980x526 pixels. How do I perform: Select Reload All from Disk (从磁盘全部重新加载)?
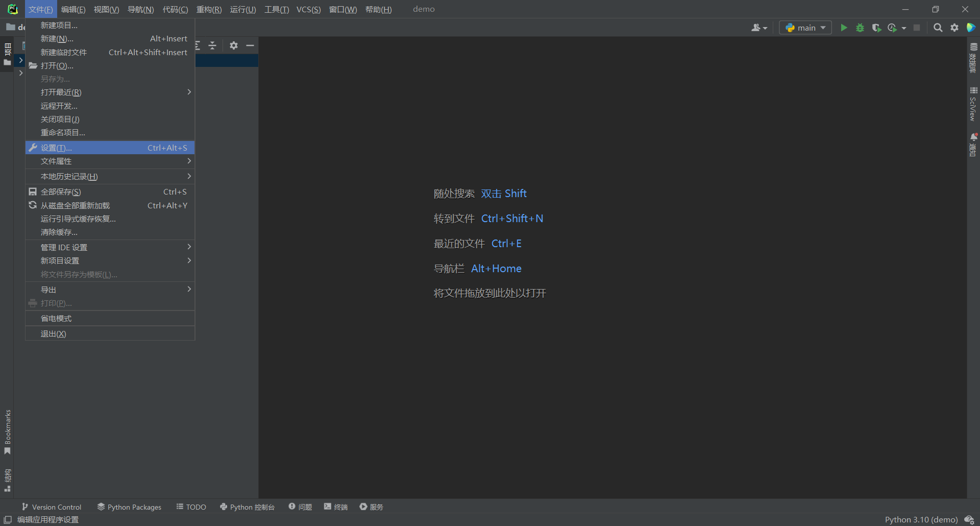point(110,205)
